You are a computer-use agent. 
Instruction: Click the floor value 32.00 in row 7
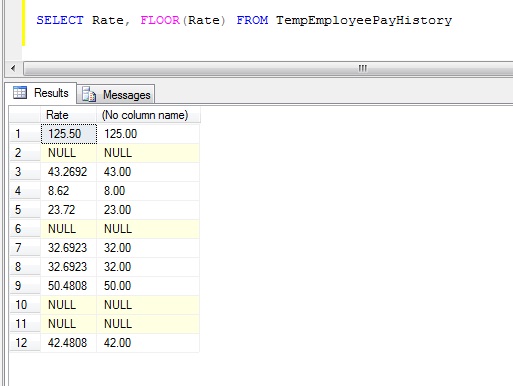(148, 248)
